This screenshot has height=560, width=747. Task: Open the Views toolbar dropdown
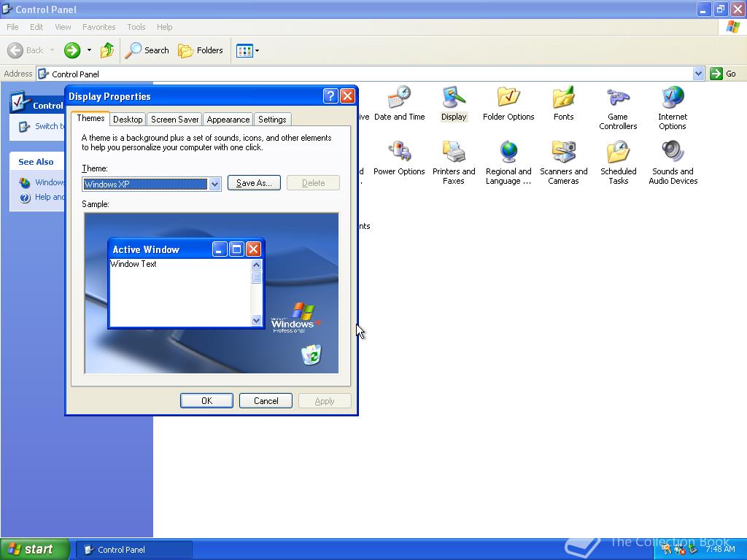pos(248,50)
